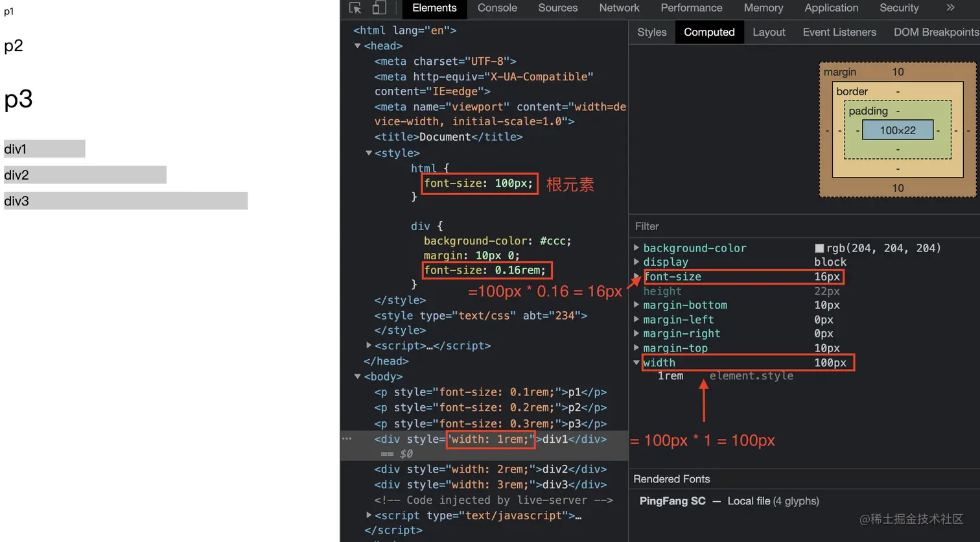Open the DOM Breakpoints pane

click(936, 32)
